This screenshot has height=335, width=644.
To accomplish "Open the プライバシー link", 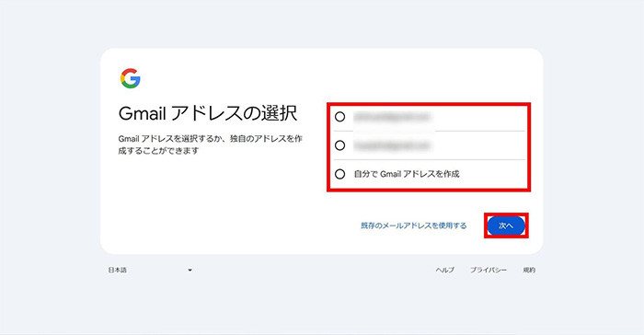I will (x=489, y=270).
